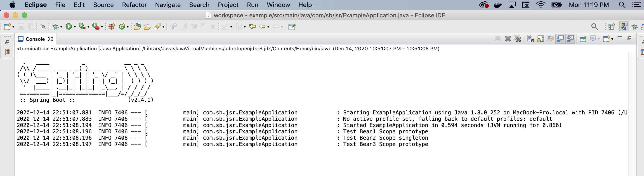Open the Refactor menu

[x=134, y=5]
